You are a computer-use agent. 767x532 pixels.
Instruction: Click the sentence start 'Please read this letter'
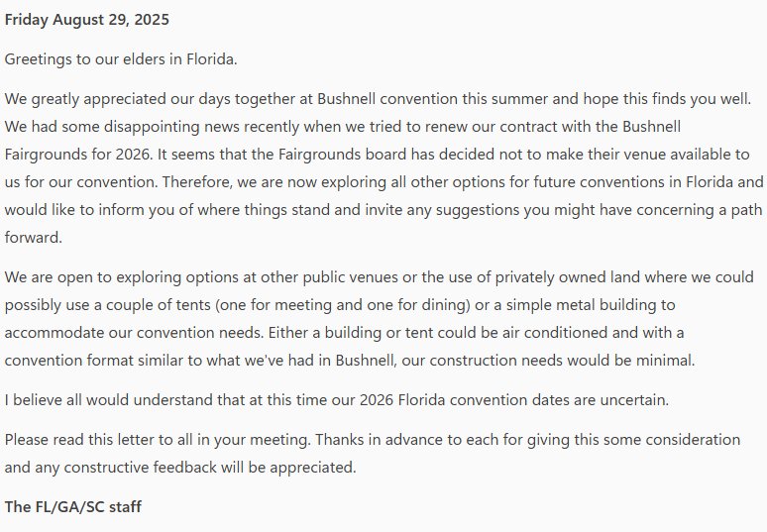(x=85, y=439)
